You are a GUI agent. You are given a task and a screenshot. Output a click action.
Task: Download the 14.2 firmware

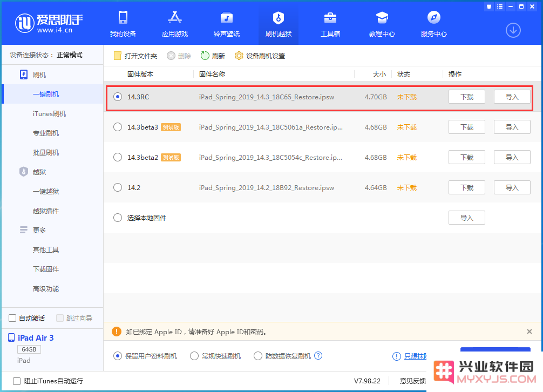tap(466, 187)
